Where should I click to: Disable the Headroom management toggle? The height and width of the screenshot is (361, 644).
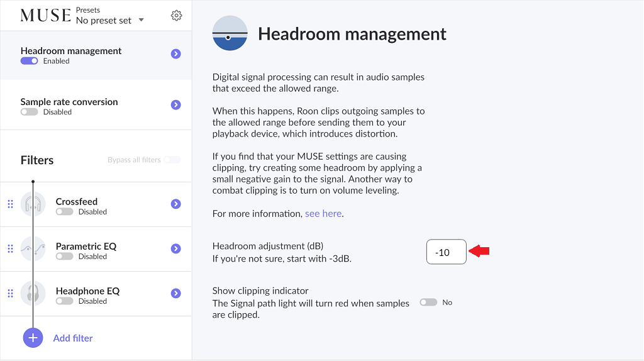[29, 61]
